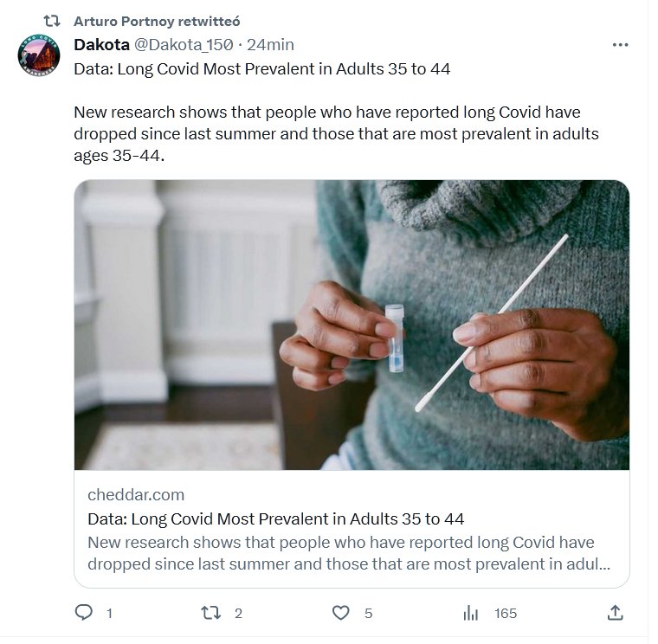Click the reply speech bubble icon
Screen dimensions: 658x644
pyautogui.click(x=84, y=613)
